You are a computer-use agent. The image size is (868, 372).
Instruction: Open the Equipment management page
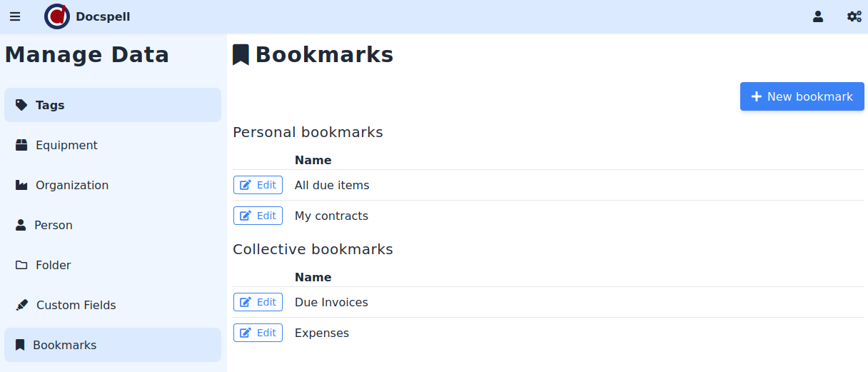[x=66, y=145]
